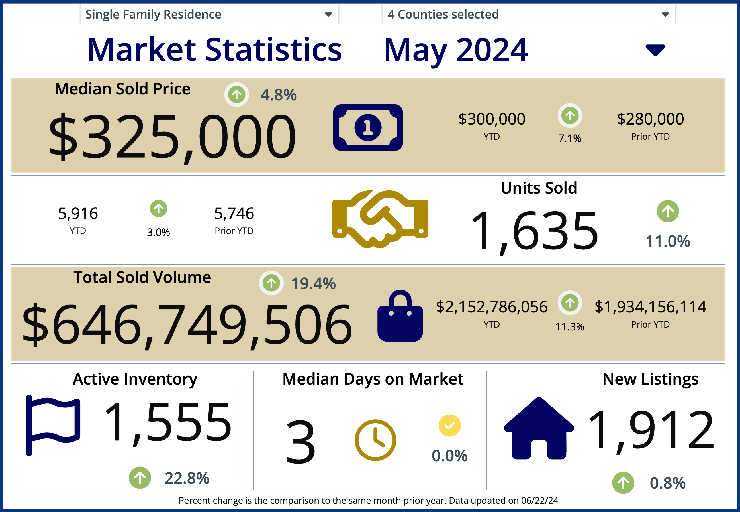Screen dimensions: 740x512
Task: Click the green up arrow next to 22.8%
Action: coord(141,477)
